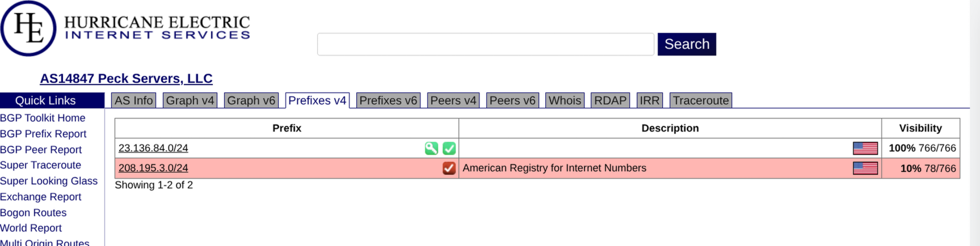Click the US flag in the 208.195.3.0/24 row
Screen dimensions: 980x246
[865, 168]
